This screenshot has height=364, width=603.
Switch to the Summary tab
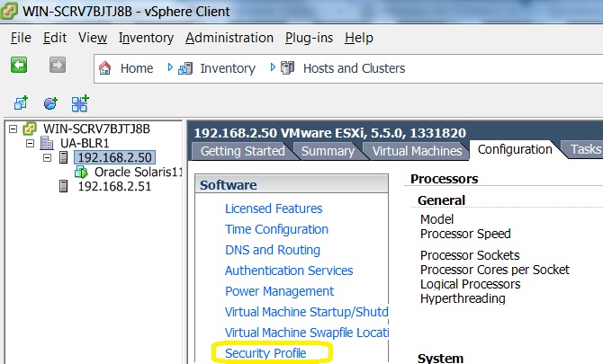[328, 151]
